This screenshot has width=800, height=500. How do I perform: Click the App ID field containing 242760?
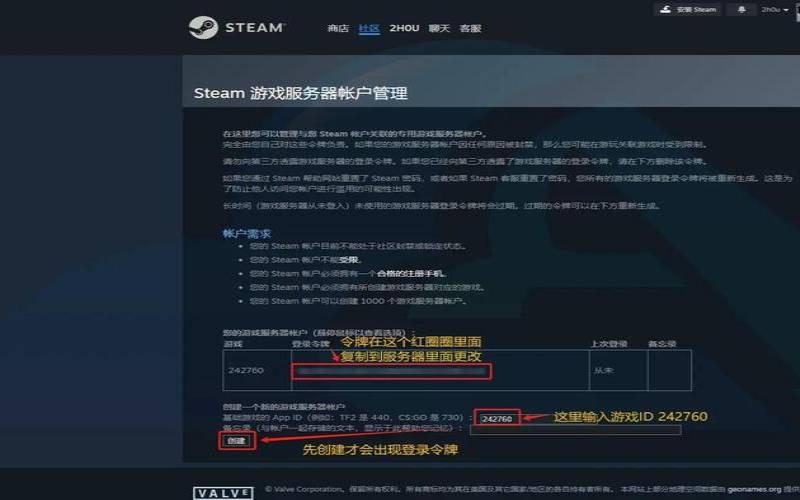(x=497, y=418)
